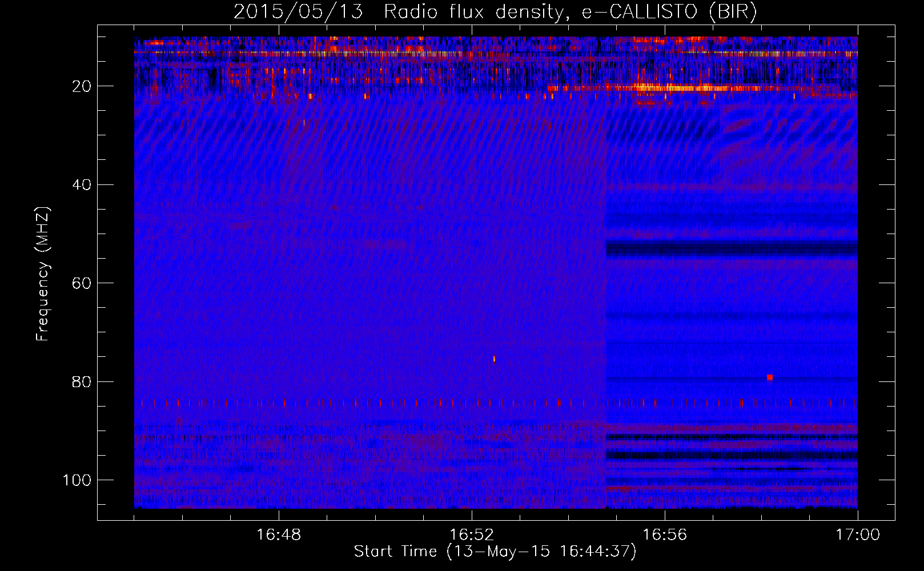924x571 pixels.
Task: Click the 16:56 time tick label
Action: [665, 535]
